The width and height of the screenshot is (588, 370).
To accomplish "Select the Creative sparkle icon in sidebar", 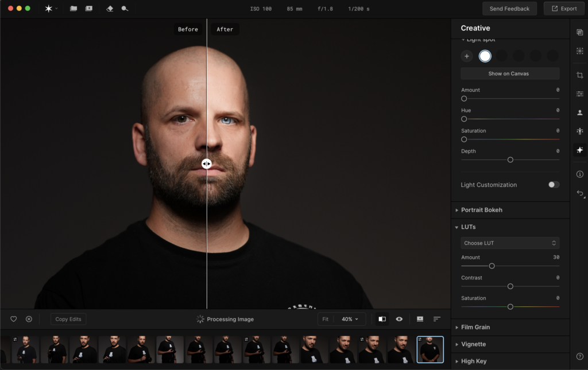I will pyautogui.click(x=580, y=150).
